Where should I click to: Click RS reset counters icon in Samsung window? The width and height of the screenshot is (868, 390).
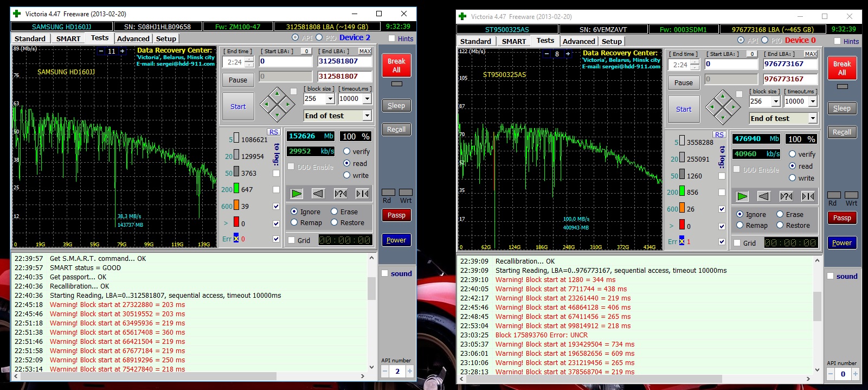pyautogui.click(x=273, y=132)
